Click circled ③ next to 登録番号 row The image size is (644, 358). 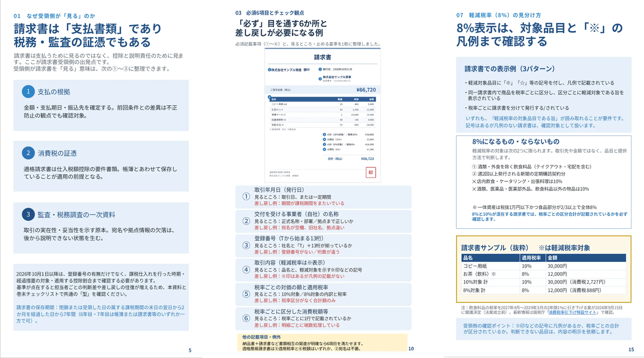coord(246,245)
